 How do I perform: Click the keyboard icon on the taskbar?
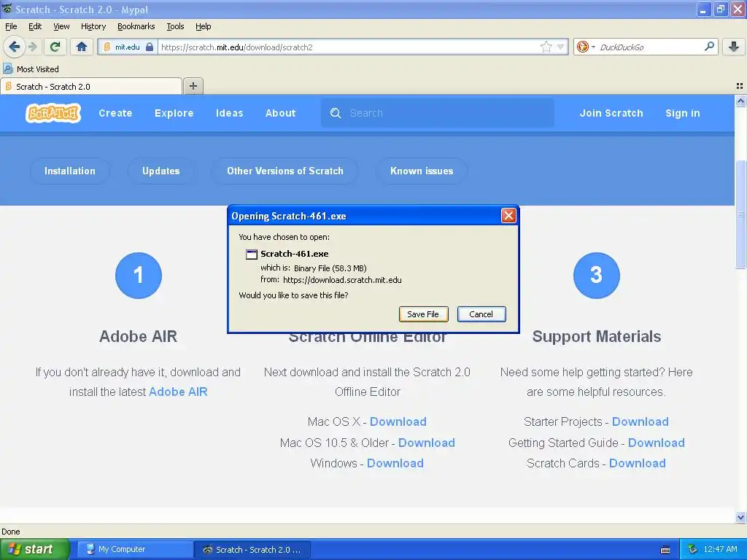[x=665, y=550]
